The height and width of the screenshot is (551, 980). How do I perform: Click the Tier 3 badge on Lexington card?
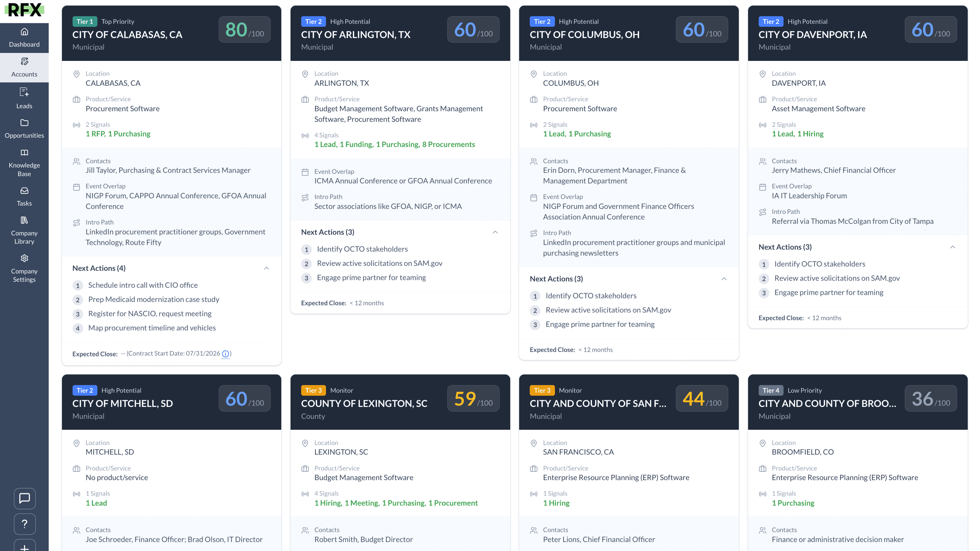(313, 390)
